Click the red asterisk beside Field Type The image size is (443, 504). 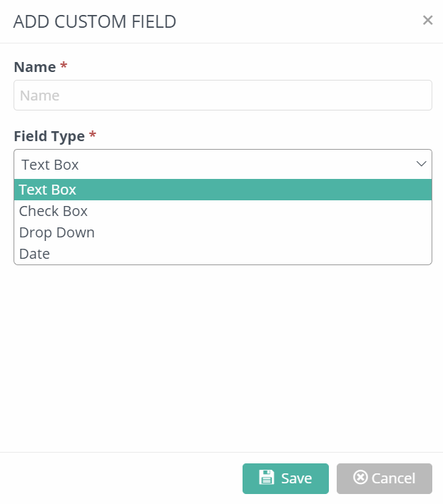[93, 135]
